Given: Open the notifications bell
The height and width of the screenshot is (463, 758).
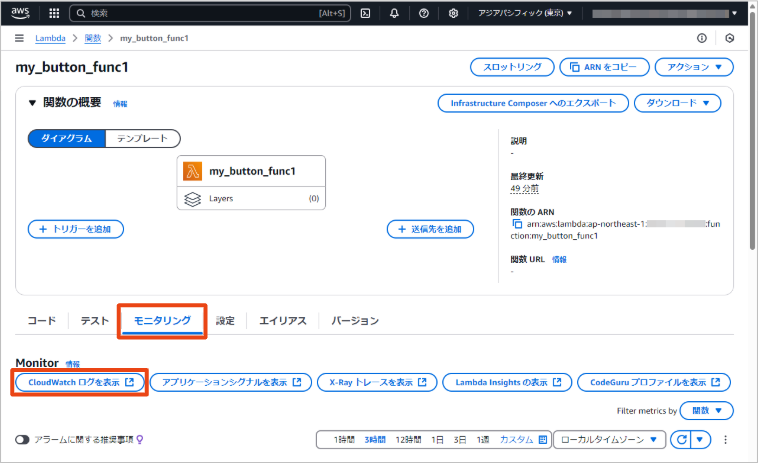Looking at the screenshot, I should click(x=394, y=13).
